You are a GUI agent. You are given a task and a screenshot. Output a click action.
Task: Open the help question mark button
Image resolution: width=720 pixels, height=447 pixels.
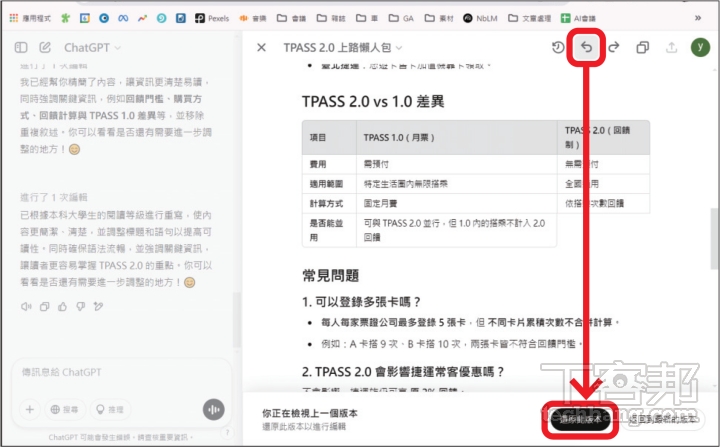(x=227, y=432)
